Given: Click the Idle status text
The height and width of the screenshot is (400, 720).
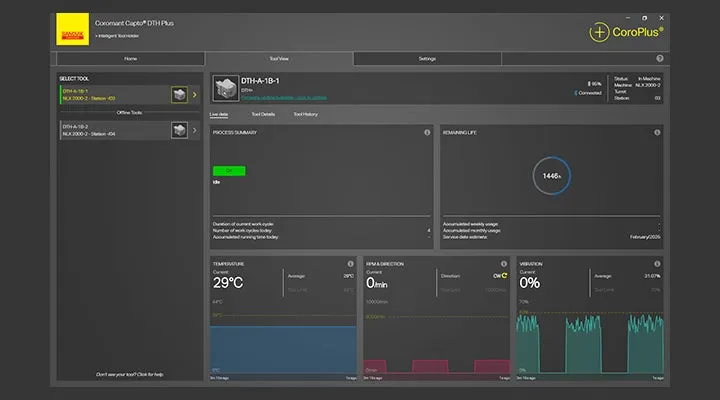Looking at the screenshot, I should pos(216,182).
